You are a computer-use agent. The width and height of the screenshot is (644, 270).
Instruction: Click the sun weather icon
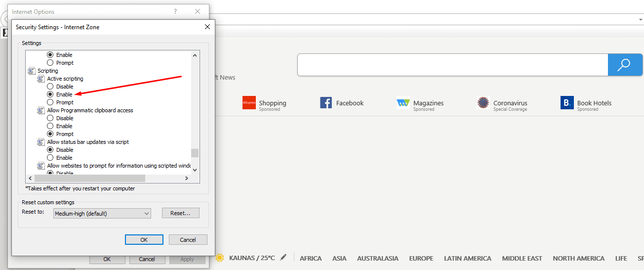tap(220, 258)
